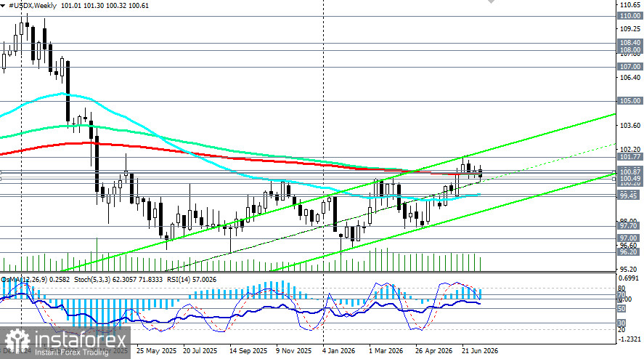Viewport: 644px width, 359px height.
Task: Select the indicator level 30 label
Action: [621, 323]
